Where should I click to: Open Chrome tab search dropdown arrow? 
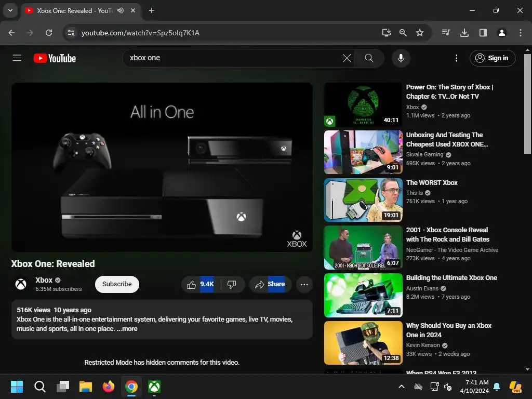coord(10,10)
